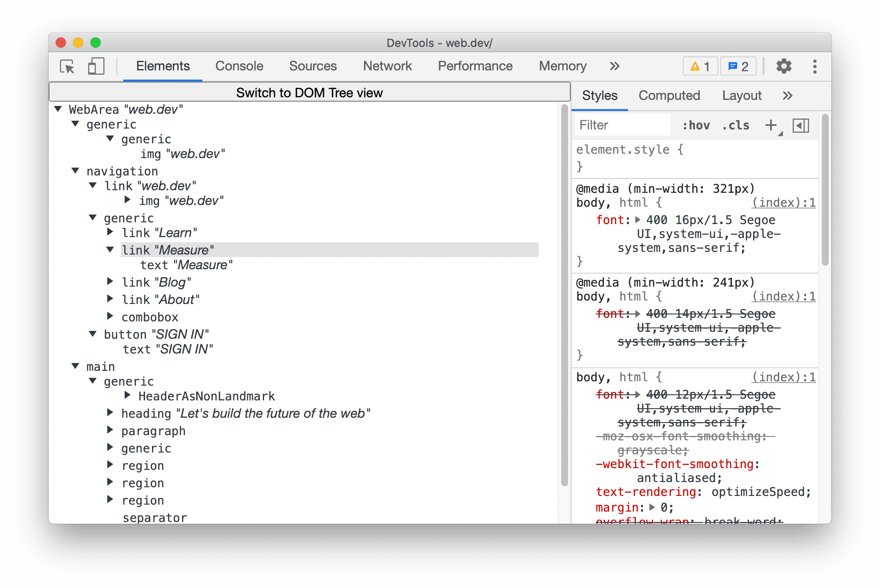Toggle .cls class editor
Screen dimensions: 880x588
click(x=737, y=126)
